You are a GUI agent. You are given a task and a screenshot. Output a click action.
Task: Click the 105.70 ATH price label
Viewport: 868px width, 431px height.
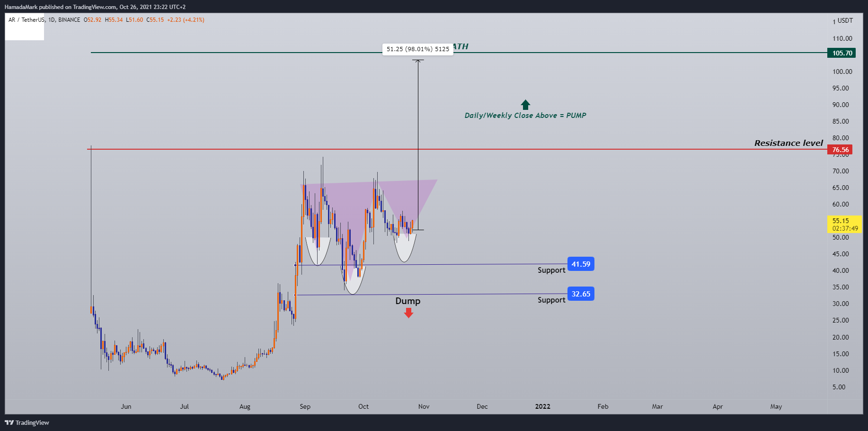coord(841,53)
